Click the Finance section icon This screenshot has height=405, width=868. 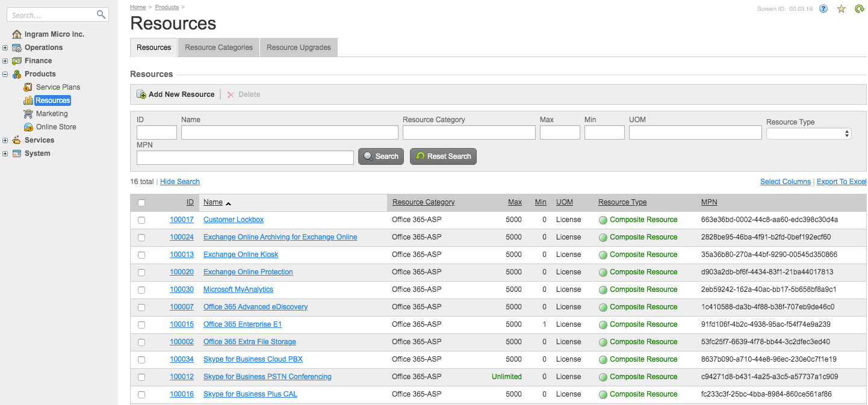coord(17,61)
